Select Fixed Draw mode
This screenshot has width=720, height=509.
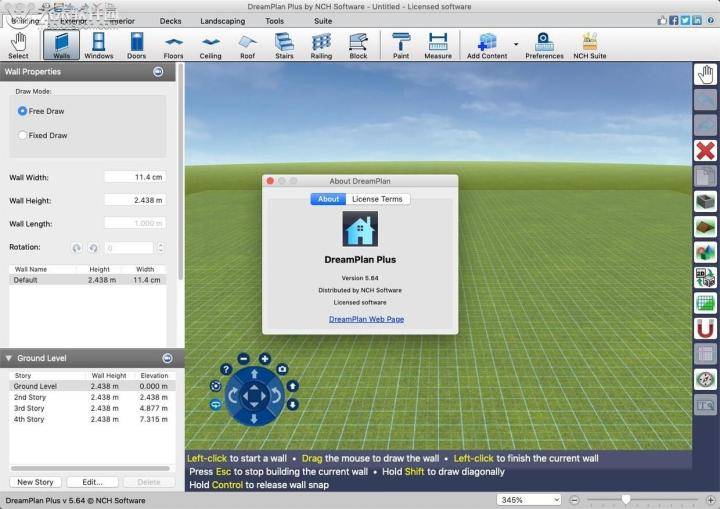pyautogui.click(x=23, y=135)
